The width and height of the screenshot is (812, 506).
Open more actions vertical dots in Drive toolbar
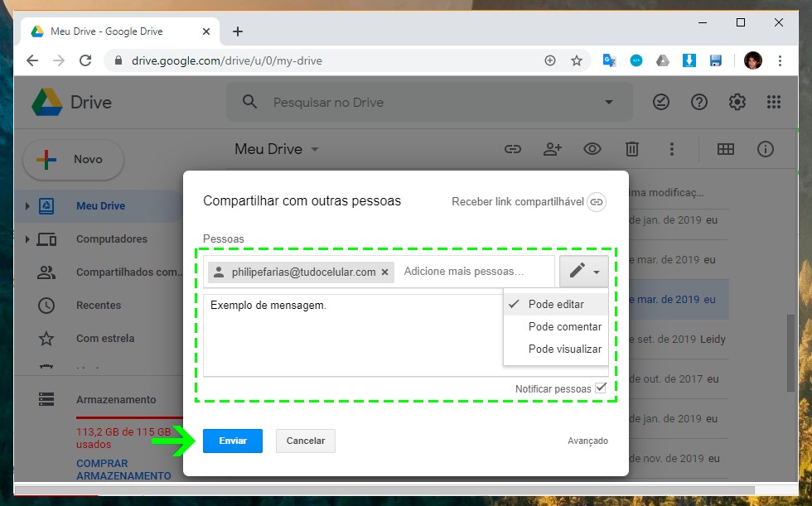coord(672,150)
